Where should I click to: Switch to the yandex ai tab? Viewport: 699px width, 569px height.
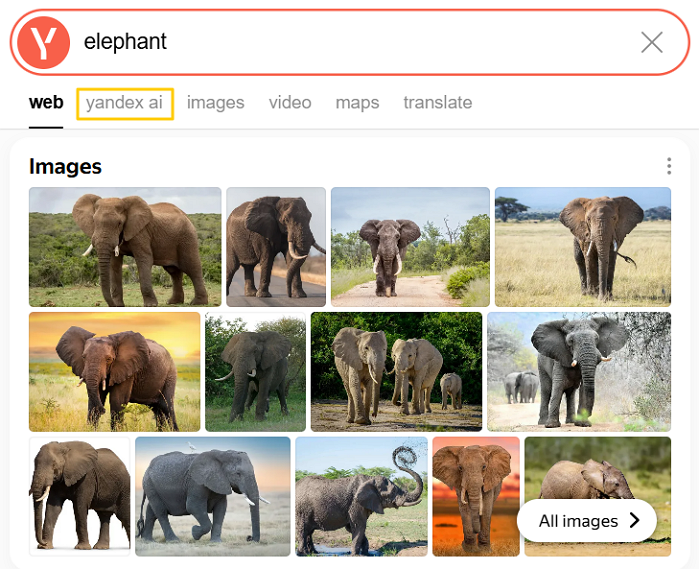[124, 102]
